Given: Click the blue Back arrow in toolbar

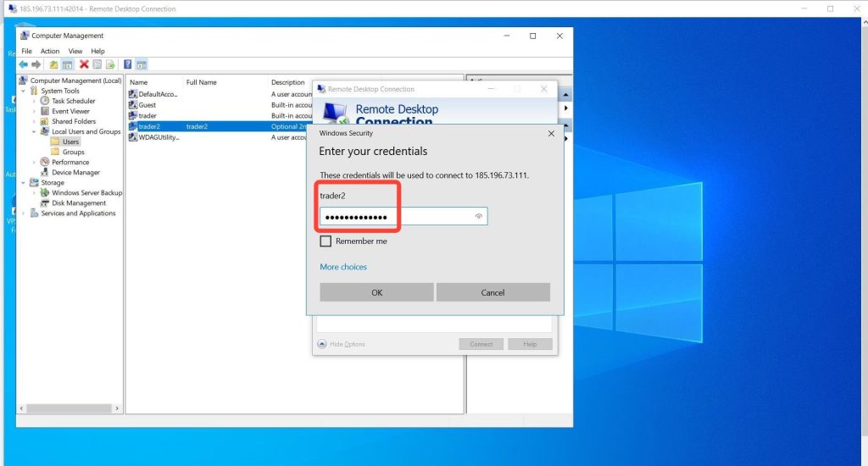Looking at the screenshot, I should [24, 64].
